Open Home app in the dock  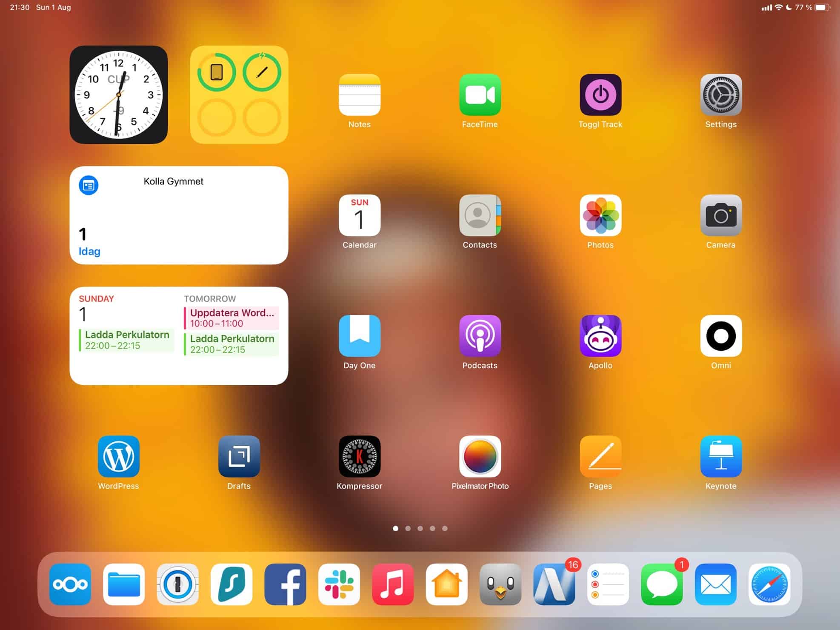click(447, 584)
